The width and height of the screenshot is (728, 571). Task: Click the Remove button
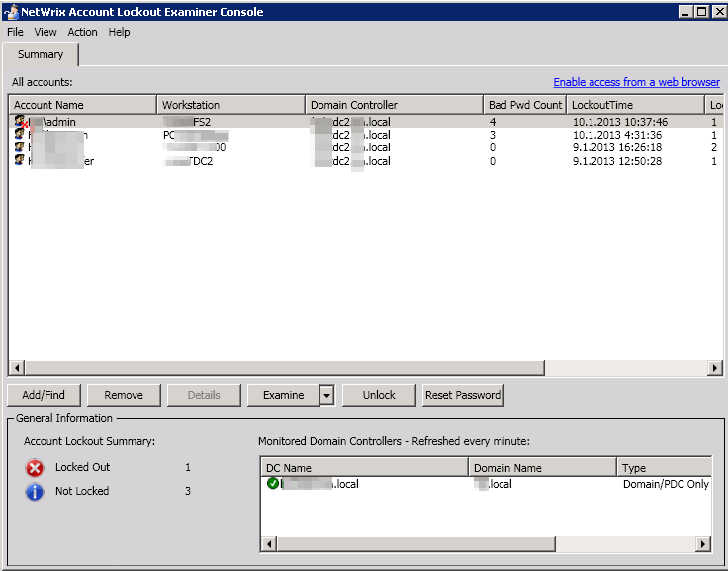124,395
